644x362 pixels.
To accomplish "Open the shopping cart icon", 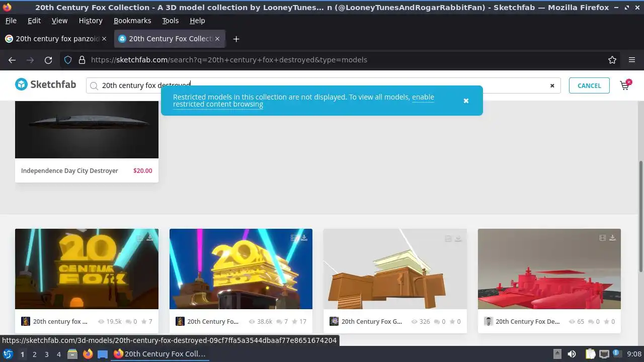I will (625, 85).
